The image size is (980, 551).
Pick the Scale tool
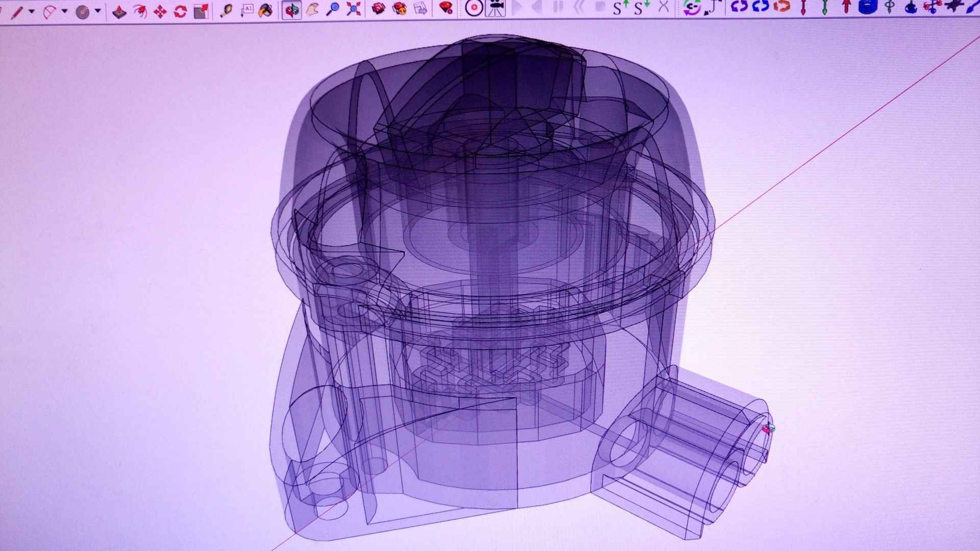[201, 11]
